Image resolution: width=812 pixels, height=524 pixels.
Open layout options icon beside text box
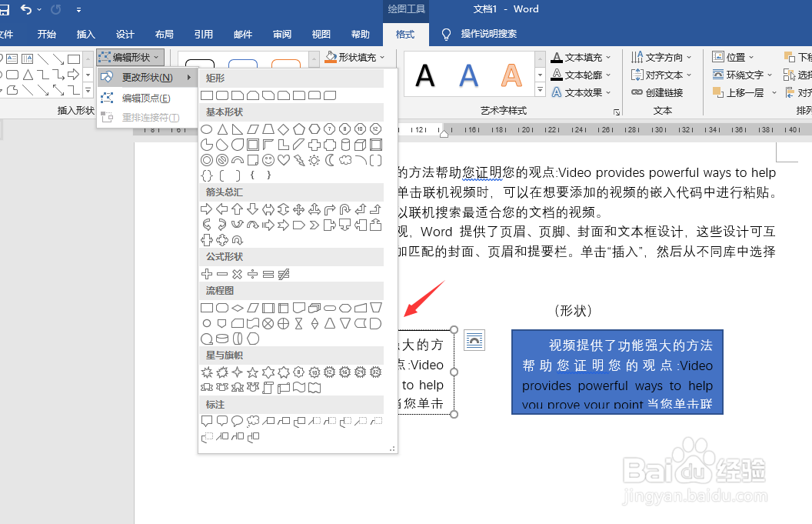coord(474,341)
